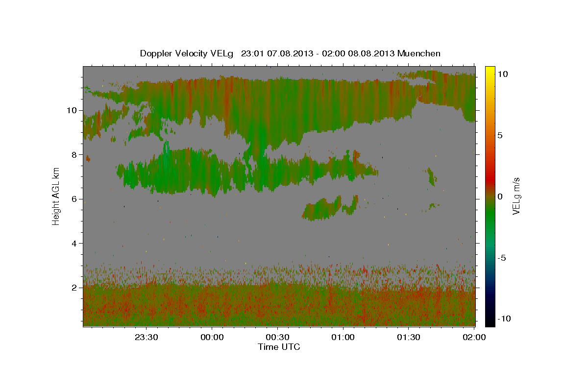Click the 'Muenchen' station name in the title
588x392 pixels.
click(x=419, y=53)
